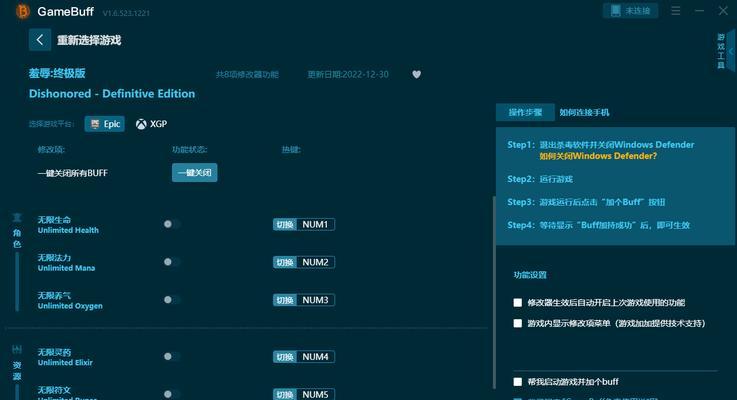Viewport: 737px width, 400px height.
Task: Edit the NUM3 hotkey field
Action: point(315,300)
